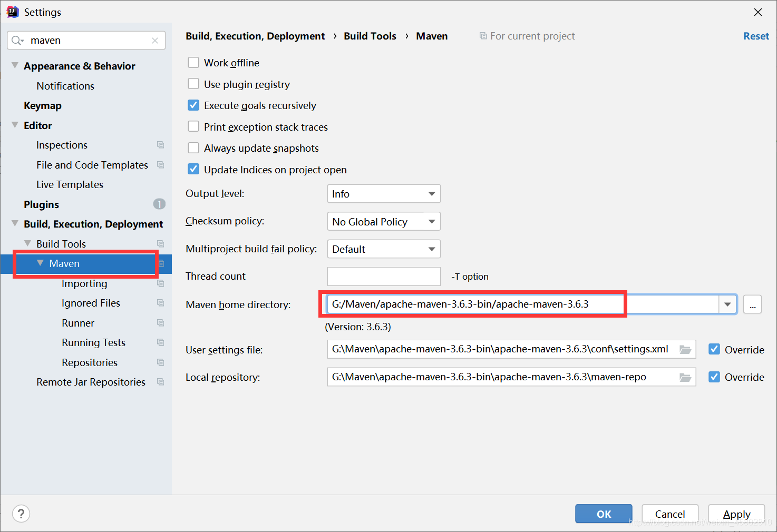Collapse the Editor tree node
This screenshot has height=532, width=777.
tap(15, 125)
